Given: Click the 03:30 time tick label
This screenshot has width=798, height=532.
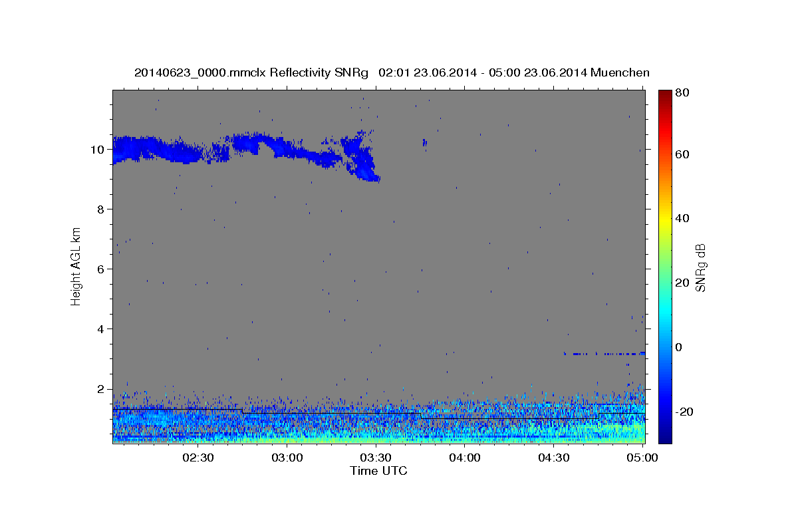Looking at the screenshot, I should tap(376, 458).
